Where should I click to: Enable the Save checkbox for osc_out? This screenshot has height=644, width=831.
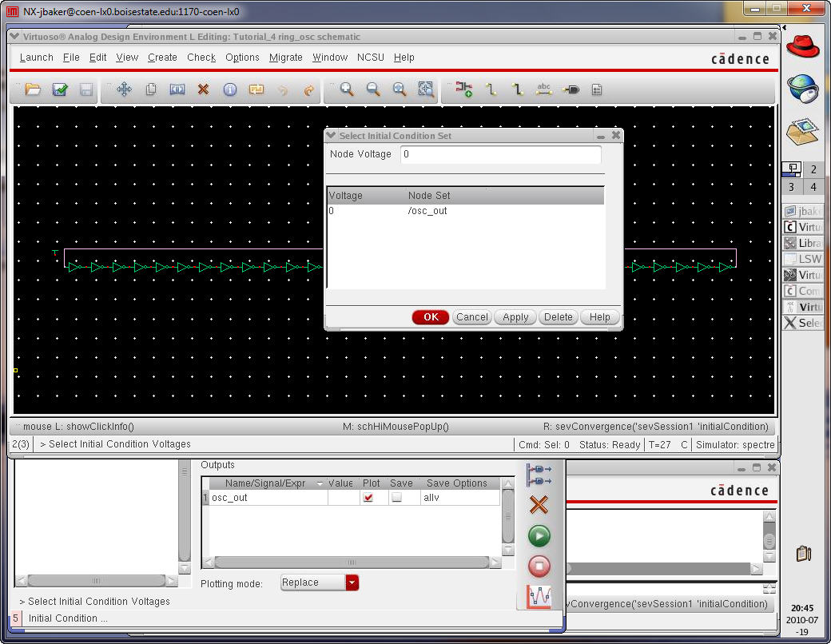tap(396, 498)
